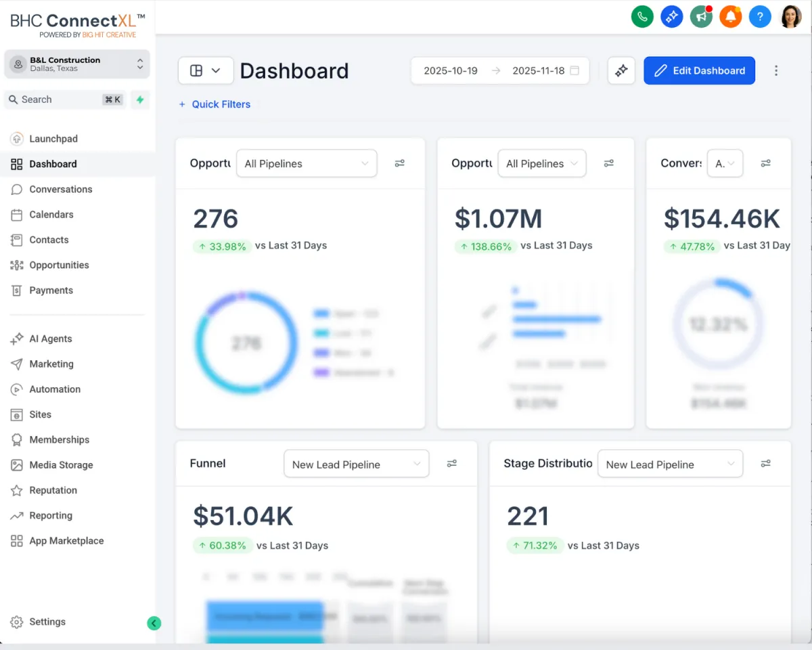Open filter settings on Stage Distribution card

[766, 464]
